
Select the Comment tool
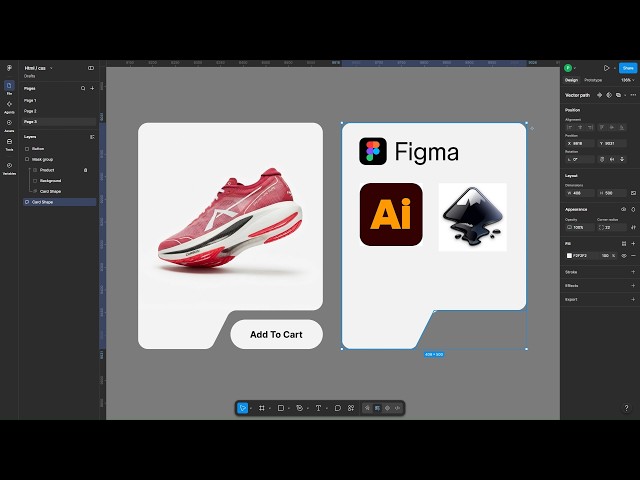pos(338,408)
